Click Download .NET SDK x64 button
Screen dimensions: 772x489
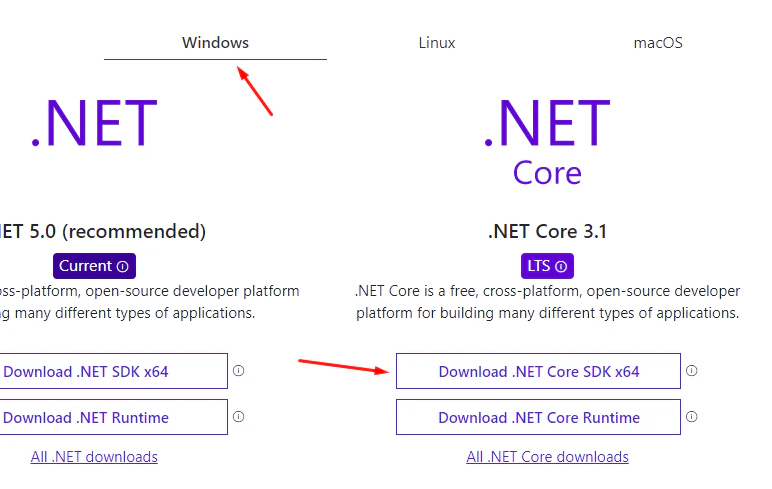point(113,371)
